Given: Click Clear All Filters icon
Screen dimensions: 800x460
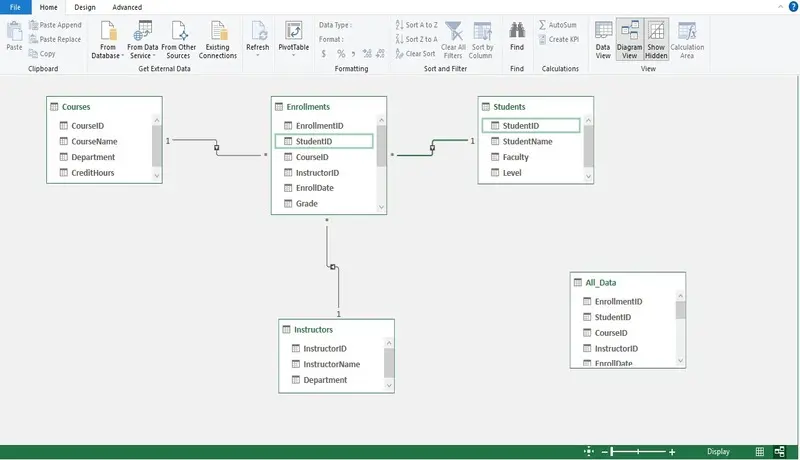Looking at the screenshot, I should [x=453, y=40].
